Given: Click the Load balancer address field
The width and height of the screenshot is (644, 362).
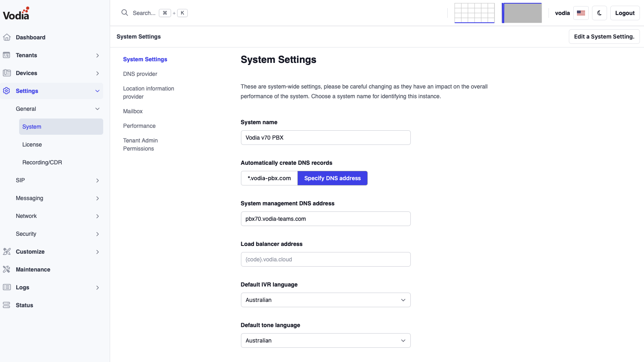Looking at the screenshot, I should (x=325, y=259).
